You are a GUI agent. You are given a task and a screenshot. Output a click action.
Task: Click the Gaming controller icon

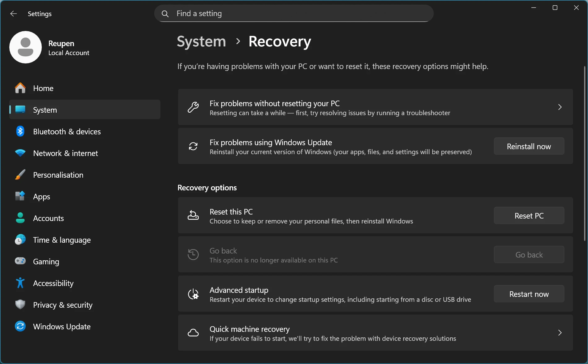pyautogui.click(x=20, y=261)
